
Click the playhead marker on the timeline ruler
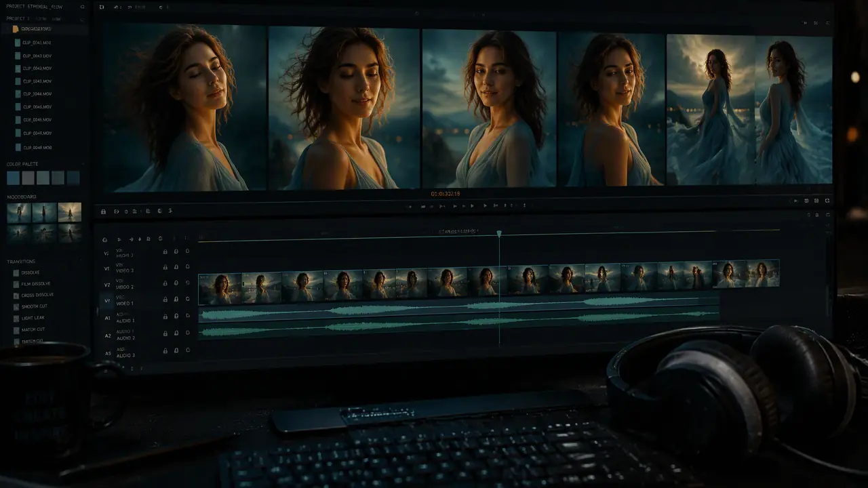[x=499, y=233]
